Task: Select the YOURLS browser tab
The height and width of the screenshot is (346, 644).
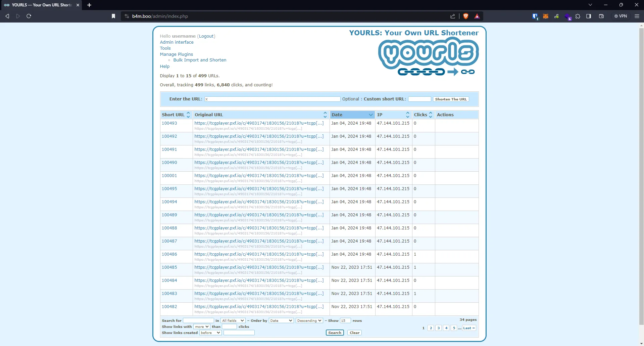Action: pos(41,5)
